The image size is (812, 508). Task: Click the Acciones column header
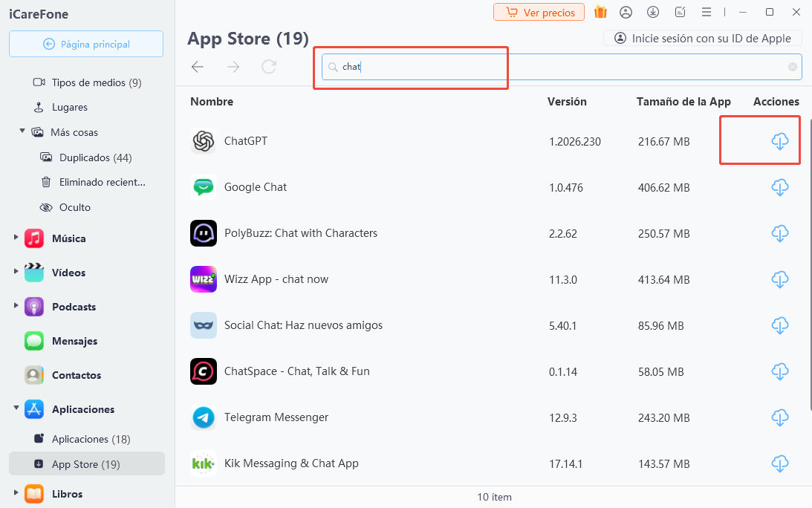[776, 102]
